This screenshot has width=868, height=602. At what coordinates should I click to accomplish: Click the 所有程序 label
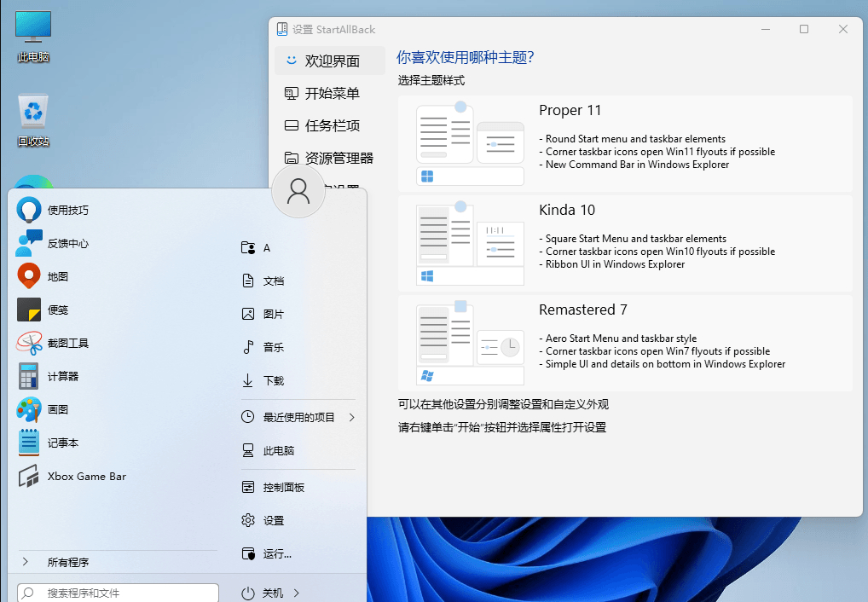point(68,562)
